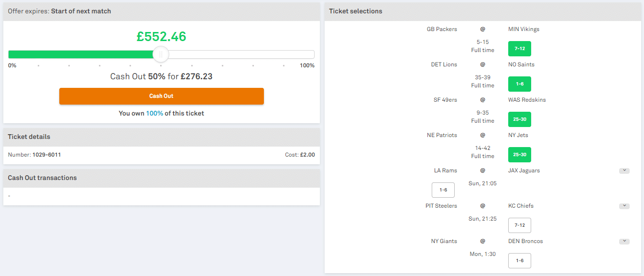This screenshot has height=276, width=644.
Task: Select the 1-6 margin for Lions at Saints
Action: pos(520,84)
